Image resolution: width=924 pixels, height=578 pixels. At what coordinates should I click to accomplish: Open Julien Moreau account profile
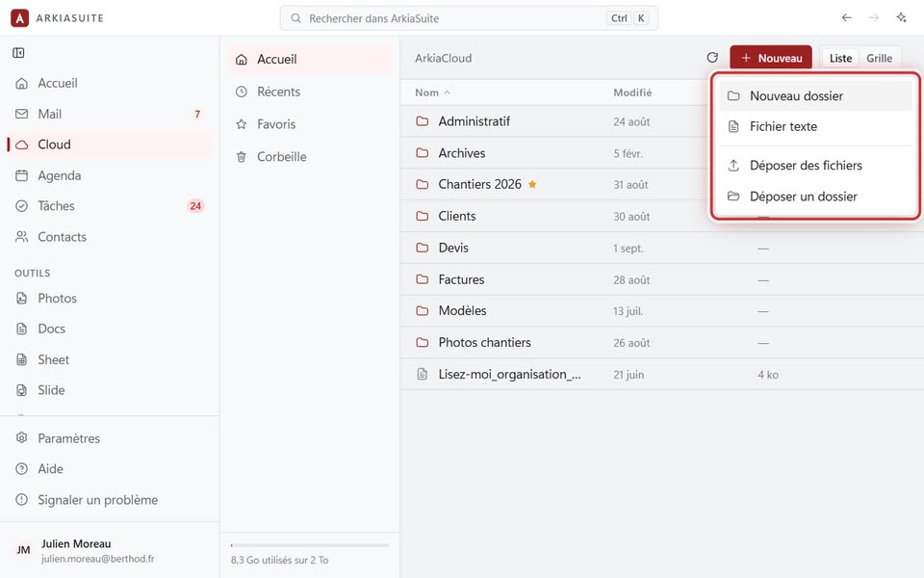pyautogui.click(x=109, y=550)
